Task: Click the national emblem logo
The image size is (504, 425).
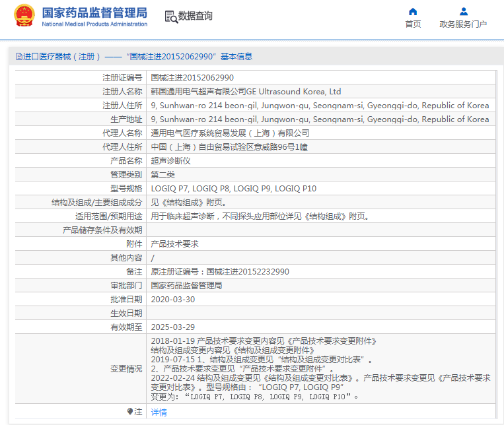Action: [x=24, y=15]
